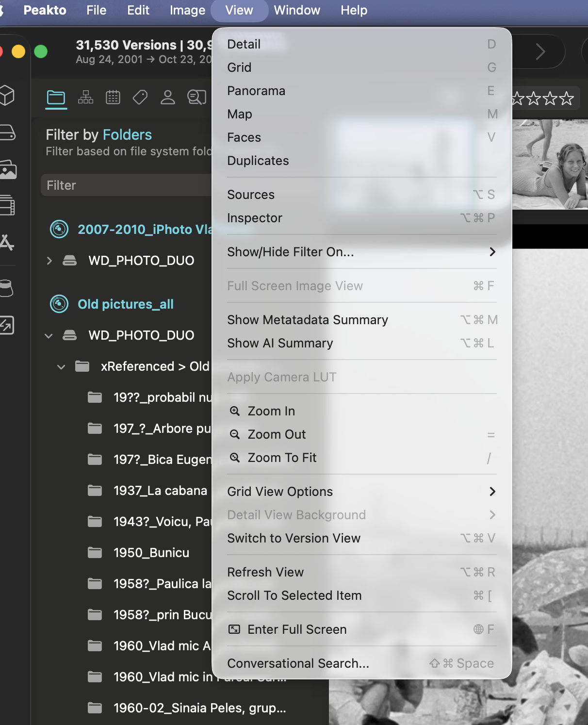Choose Refresh View

362,572
